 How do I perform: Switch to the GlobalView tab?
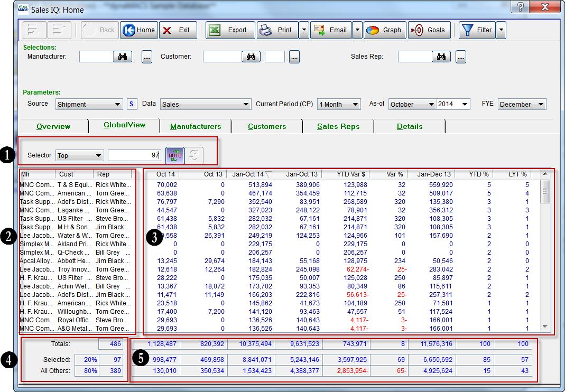pyautogui.click(x=124, y=125)
